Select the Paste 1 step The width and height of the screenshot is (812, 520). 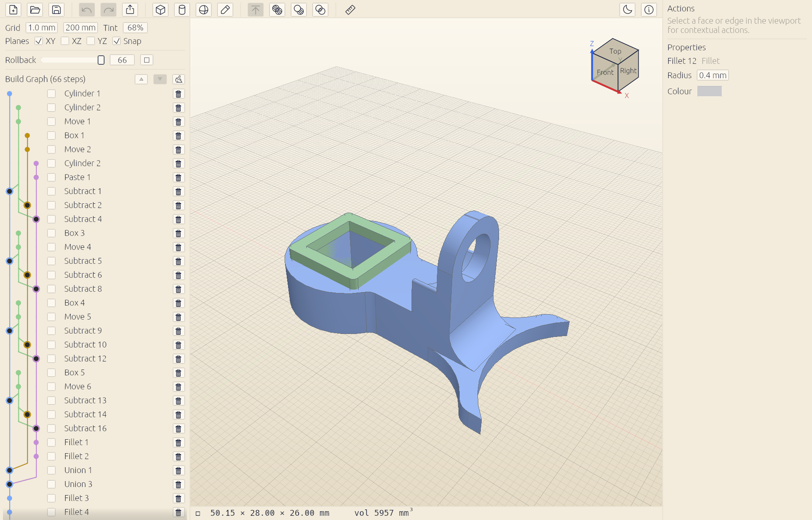pos(77,177)
